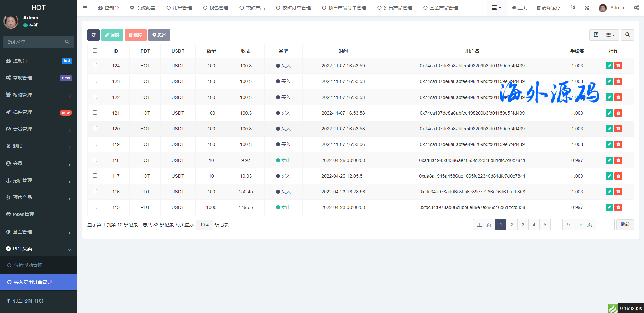
Task: Open the settings gears icon at top right
Action: 636,8
